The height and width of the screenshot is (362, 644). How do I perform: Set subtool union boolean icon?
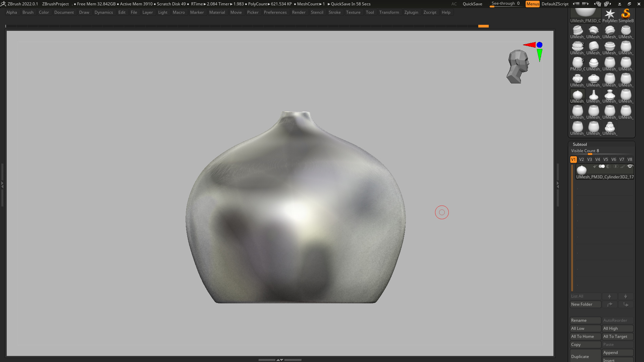click(x=602, y=166)
